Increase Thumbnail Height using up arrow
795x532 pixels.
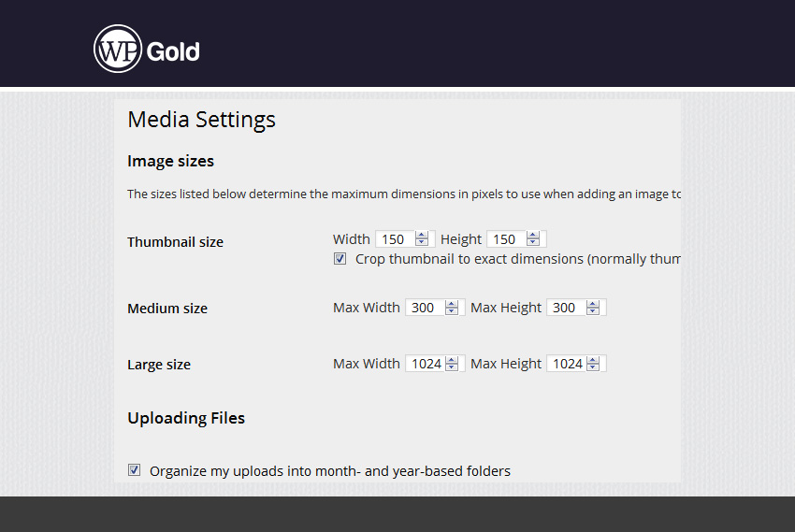click(x=533, y=236)
